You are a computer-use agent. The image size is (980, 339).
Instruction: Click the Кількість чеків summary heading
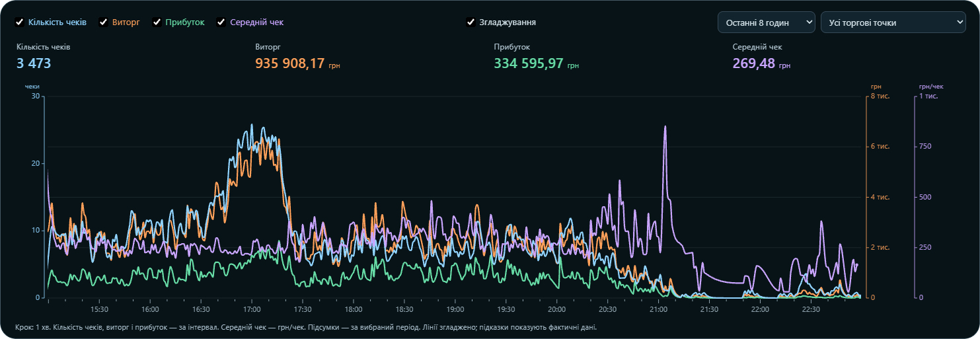(44, 48)
